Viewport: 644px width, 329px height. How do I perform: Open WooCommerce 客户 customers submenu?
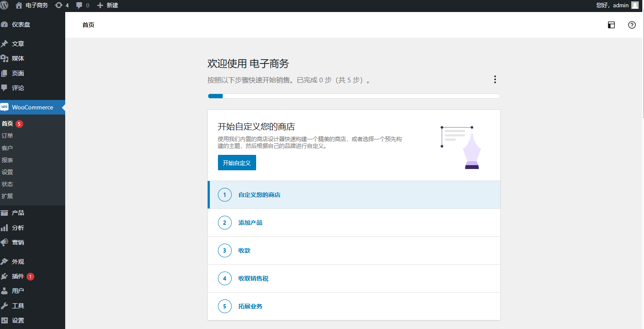pyautogui.click(x=7, y=148)
